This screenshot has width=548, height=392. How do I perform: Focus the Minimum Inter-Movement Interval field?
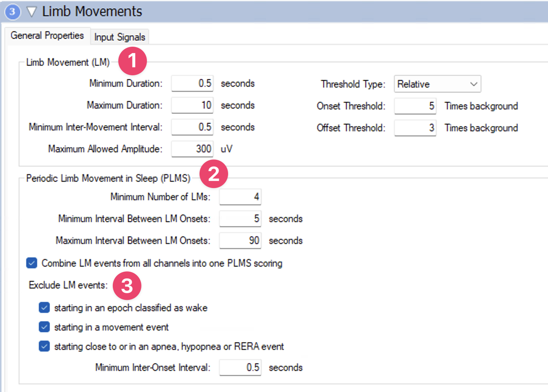click(x=192, y=127)
